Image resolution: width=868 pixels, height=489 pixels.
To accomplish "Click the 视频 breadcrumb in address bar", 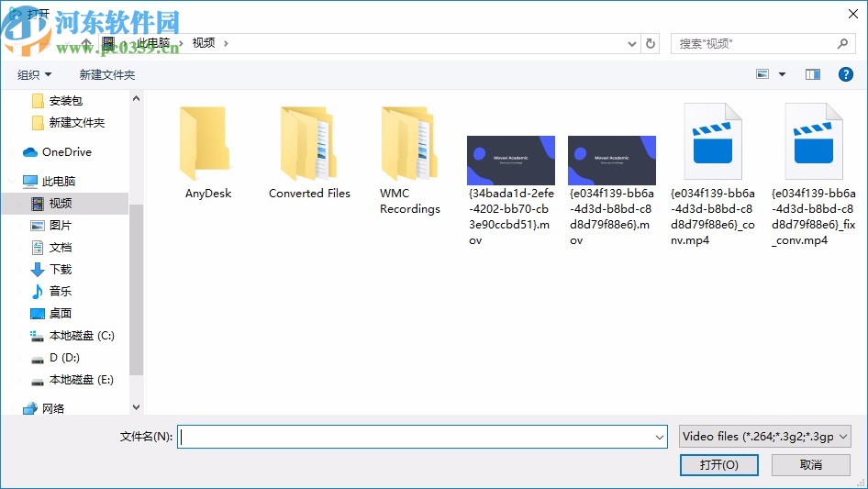I will click(x=203, y=43).
